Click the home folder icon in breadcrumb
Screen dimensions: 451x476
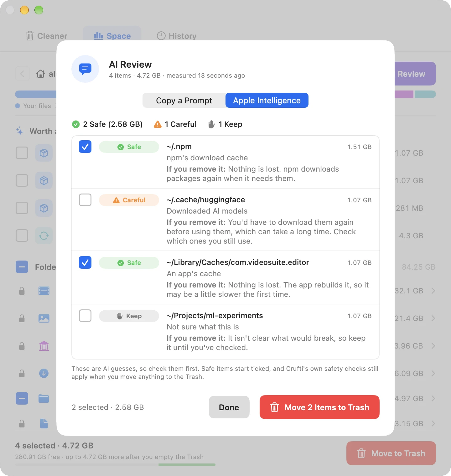click(40, 74)
